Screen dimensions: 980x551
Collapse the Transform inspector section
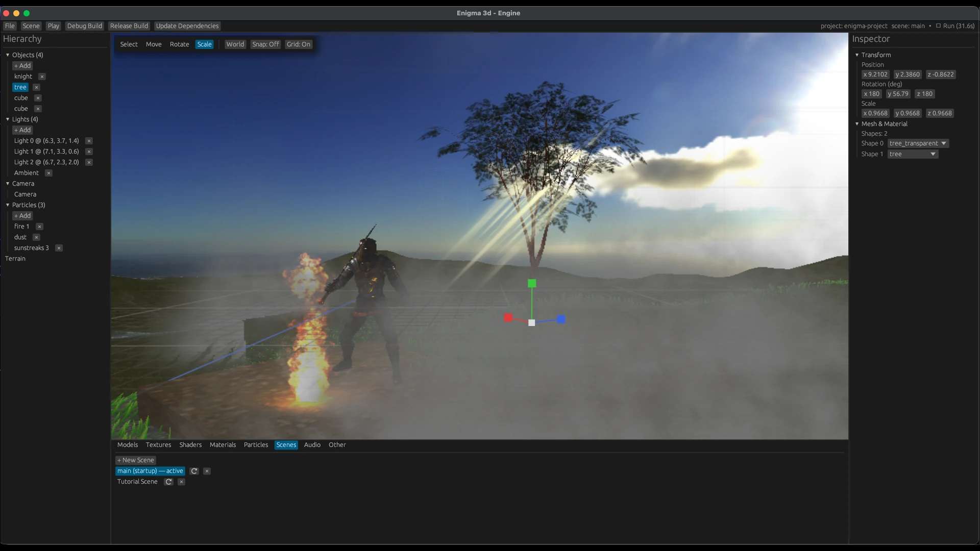point(857,55)
